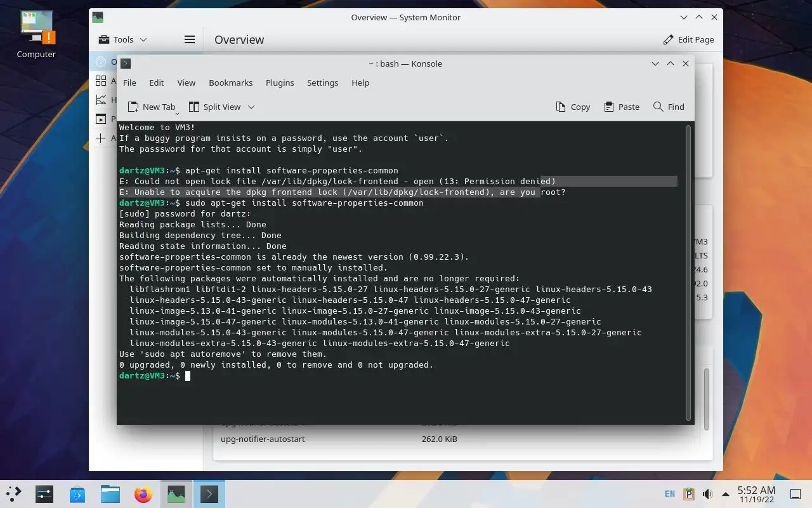Click Show Desktop button on the panel
Image resolution: width=812 pixels, height=508 pixels.
796,494
